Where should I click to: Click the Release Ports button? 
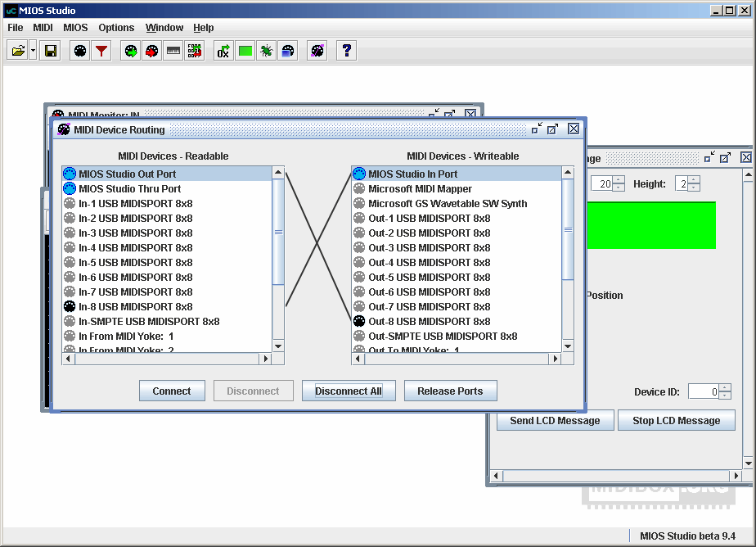coord(450,391)
